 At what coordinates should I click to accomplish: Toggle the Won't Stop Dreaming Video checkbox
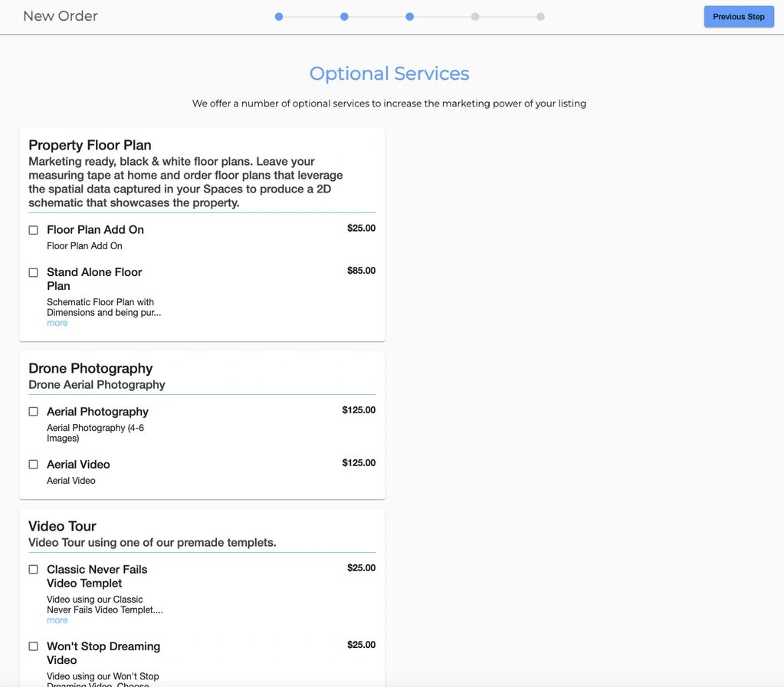tap(34, 646)
